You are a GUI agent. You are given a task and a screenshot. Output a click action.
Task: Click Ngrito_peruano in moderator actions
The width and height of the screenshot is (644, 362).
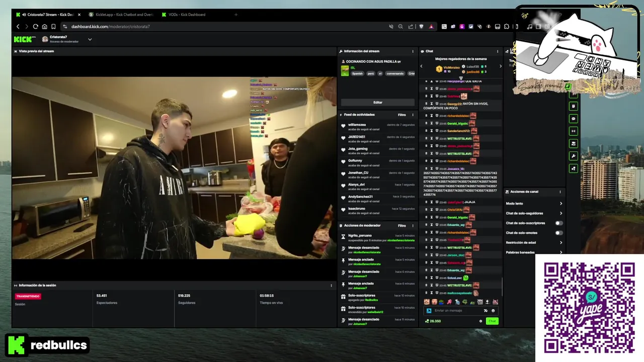[360, 235]
